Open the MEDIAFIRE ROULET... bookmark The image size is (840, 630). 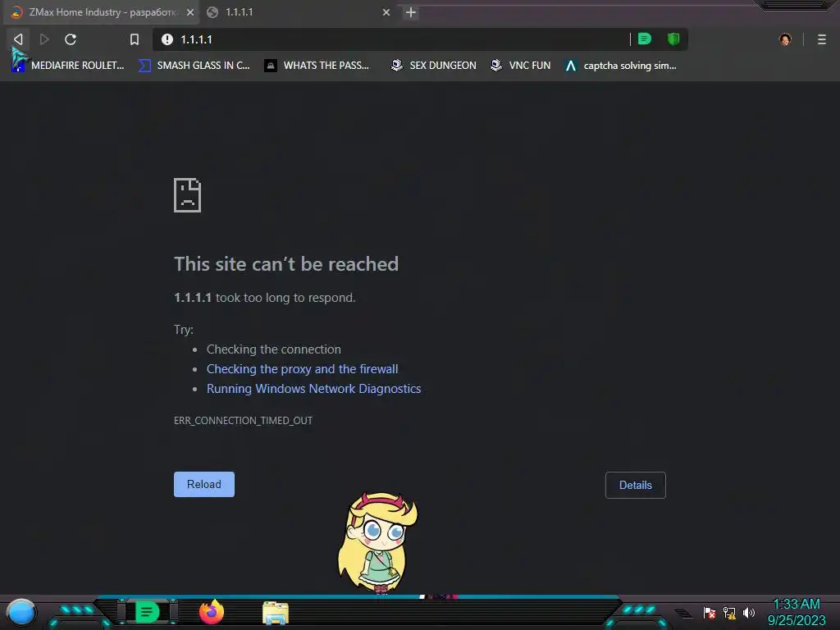tap(68, 66)
